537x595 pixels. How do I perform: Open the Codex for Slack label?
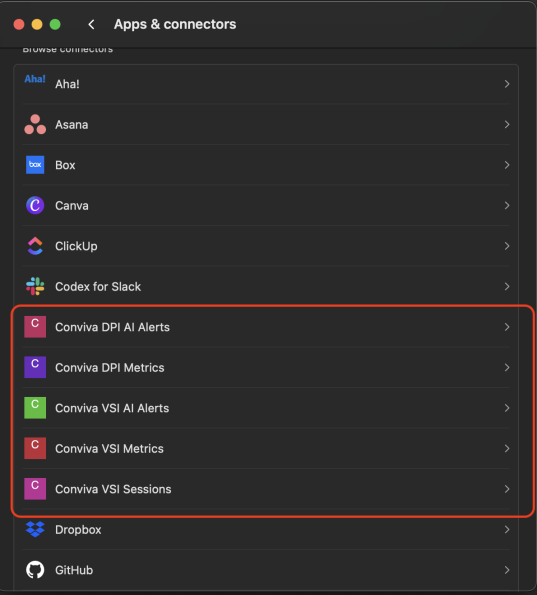point(98,286)
